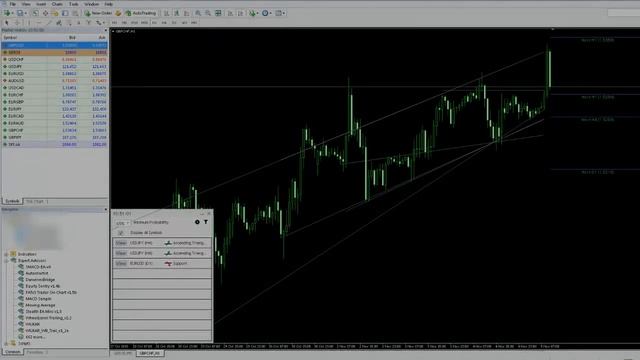
Task: Click the New Chart toolbar icon
Action: [7, 13]
